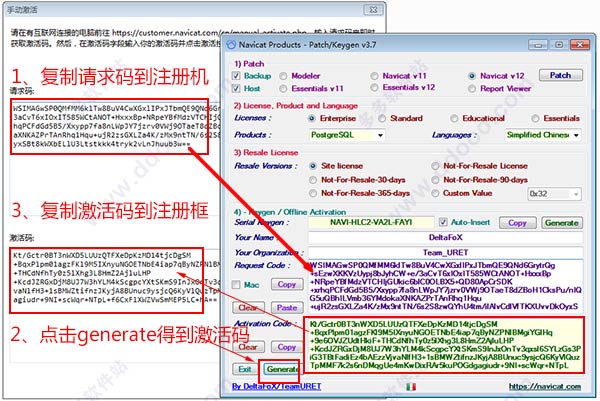This screenshot has width=600, height=401.
Task: Choose the Educational license radio
Action: [x=454, y=119]
